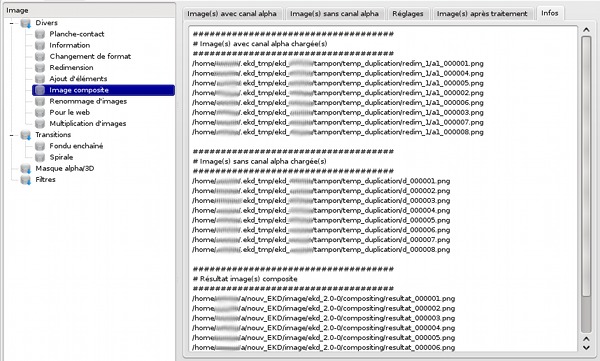Click the Divers category icon

[x=26, y=23]
